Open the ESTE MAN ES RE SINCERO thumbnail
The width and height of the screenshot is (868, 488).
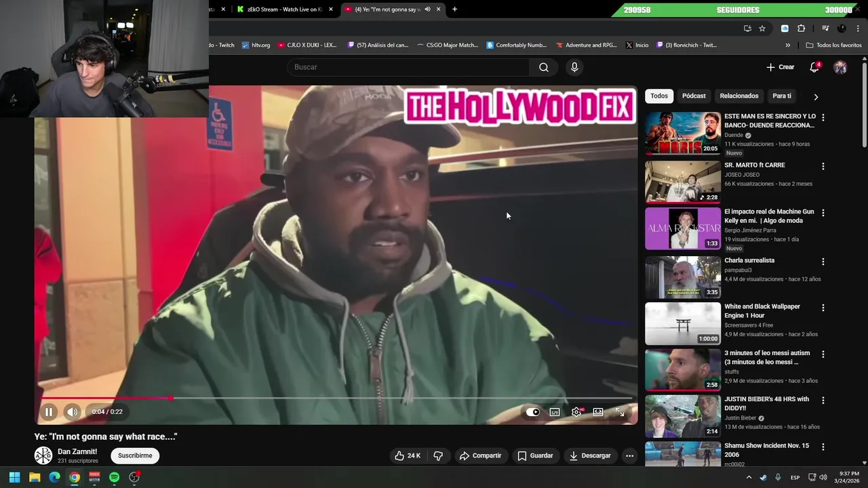coord(683,133)
